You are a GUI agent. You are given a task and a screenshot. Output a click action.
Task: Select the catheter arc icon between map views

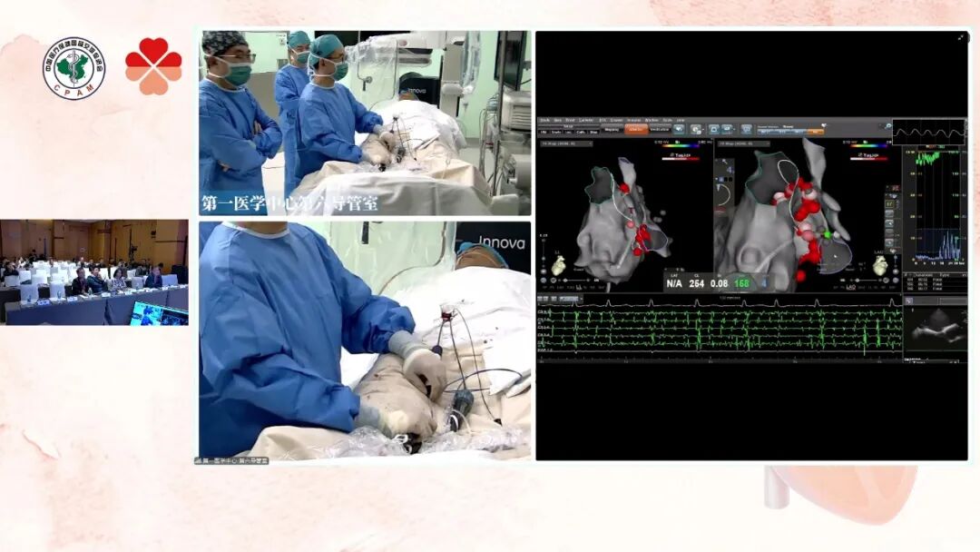coord(722,193)
